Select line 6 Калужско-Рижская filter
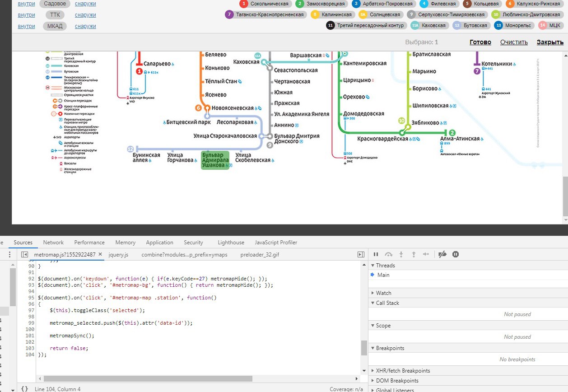Image resolution: width=568 pixels, height=392 pixels. click(535, 4)
